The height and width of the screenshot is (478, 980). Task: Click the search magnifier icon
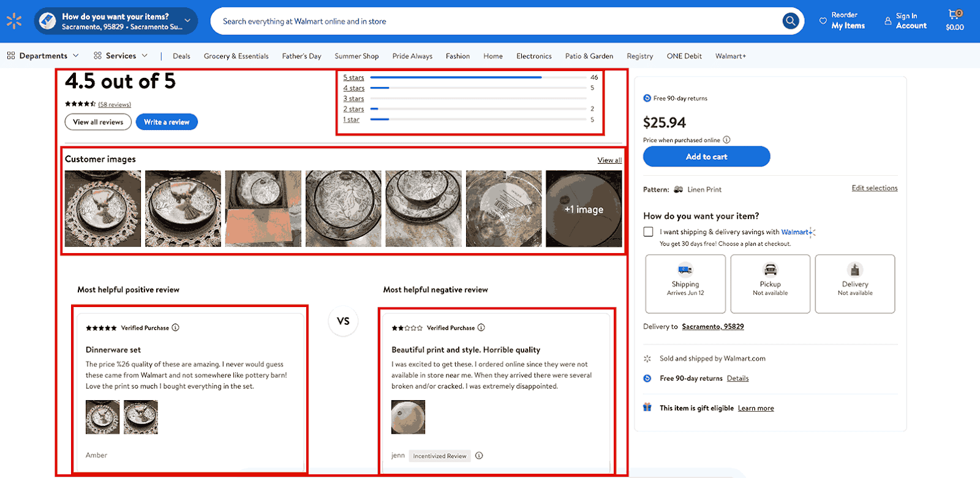click(x=791, y=21)
